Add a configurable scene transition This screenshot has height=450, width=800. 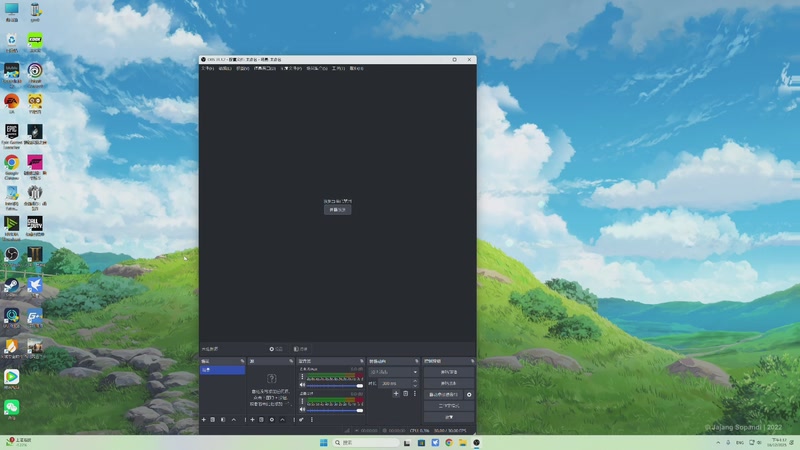396,393
